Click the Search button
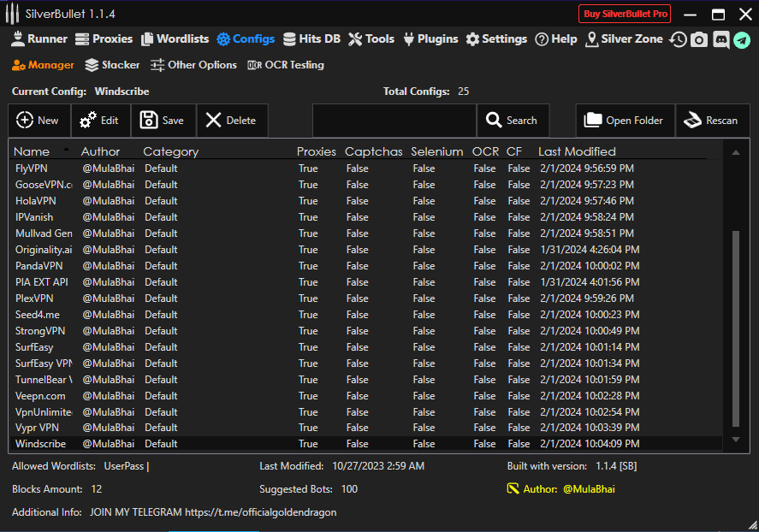759x532 pixels. [x=513, y=121]
